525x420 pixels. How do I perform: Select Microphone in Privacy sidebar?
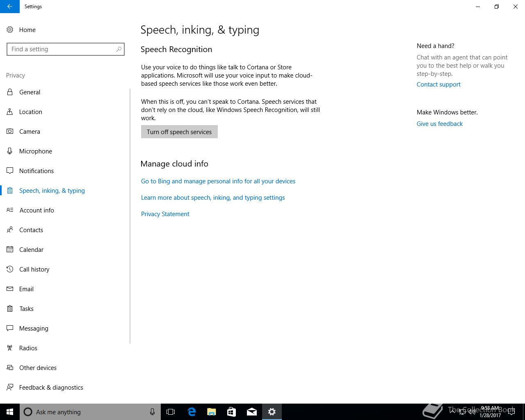click(36, 151)
